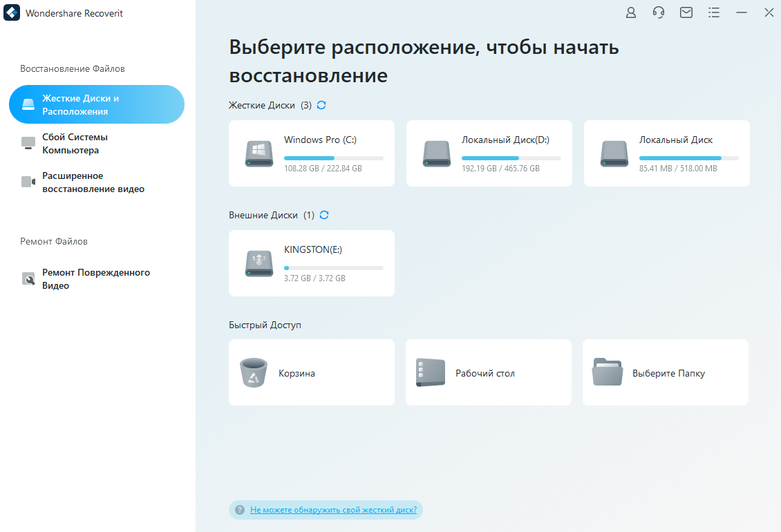Open Ремонт Поврежденного Видео section
Viewport: 781px width, 532px height.
(x=97, y=279)
